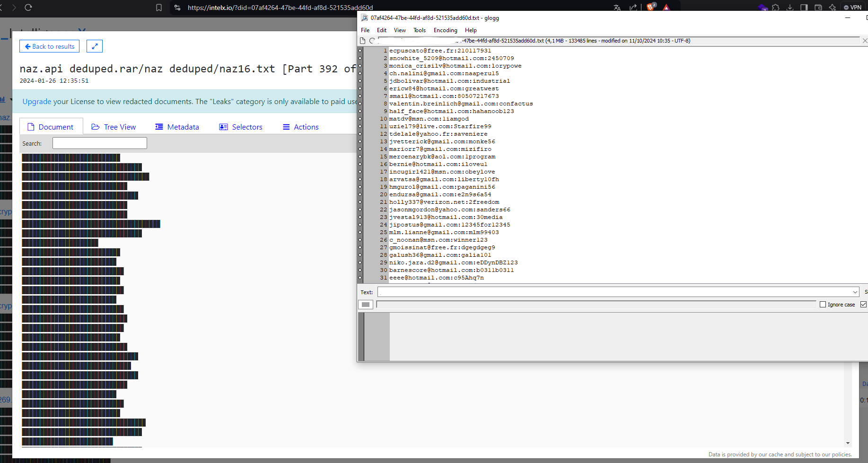Reload the browser page
Viewport: 868px width, 463px height.
click(28, 8)
